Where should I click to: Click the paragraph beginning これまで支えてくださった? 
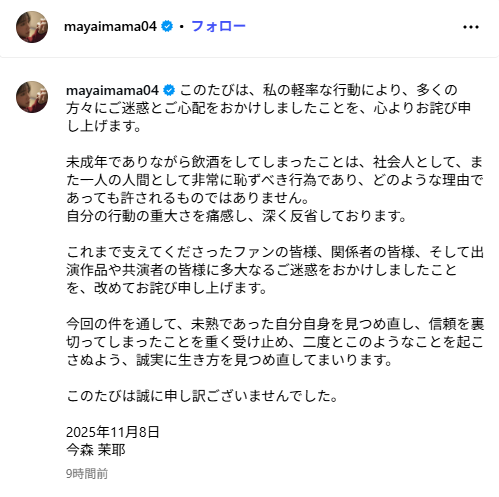click(x=275, y=270)
